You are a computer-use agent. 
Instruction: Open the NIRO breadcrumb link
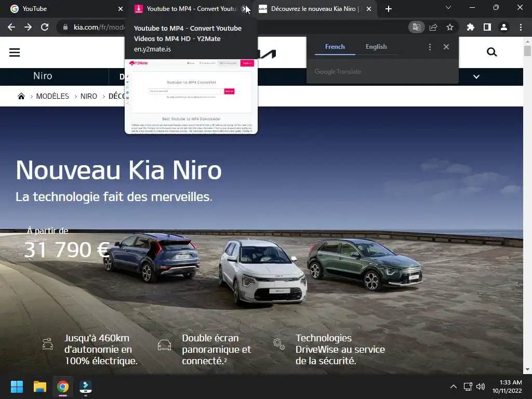pyautogui.click(x=88, y=96)
